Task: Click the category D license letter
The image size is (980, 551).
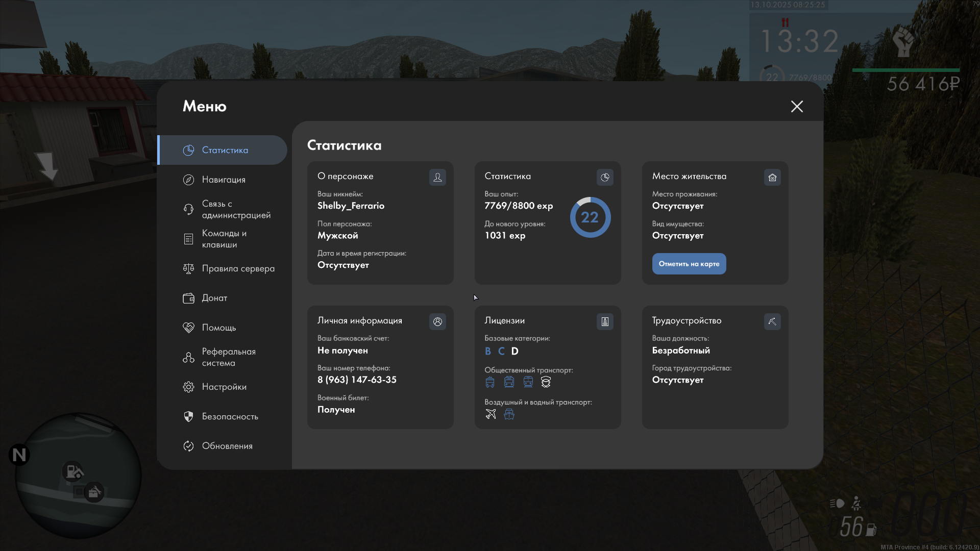Action: pos(514,351)
